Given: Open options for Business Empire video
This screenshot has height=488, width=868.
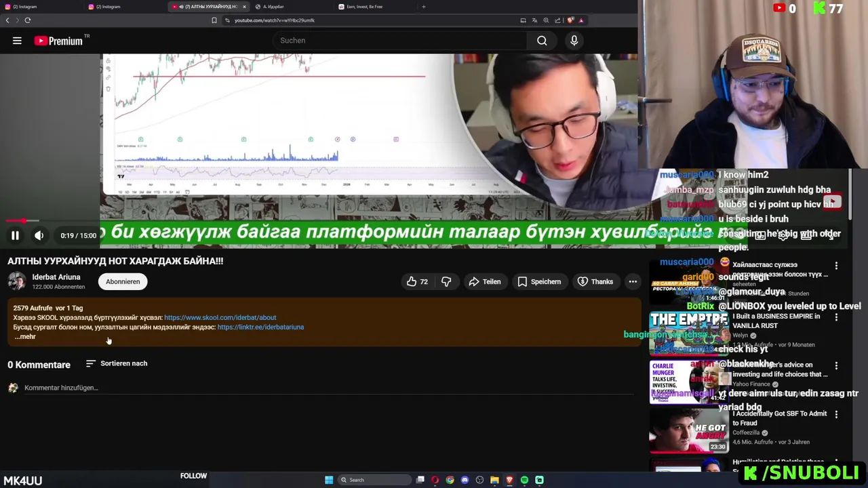Looking at the screenshot, I should point(836,317).
